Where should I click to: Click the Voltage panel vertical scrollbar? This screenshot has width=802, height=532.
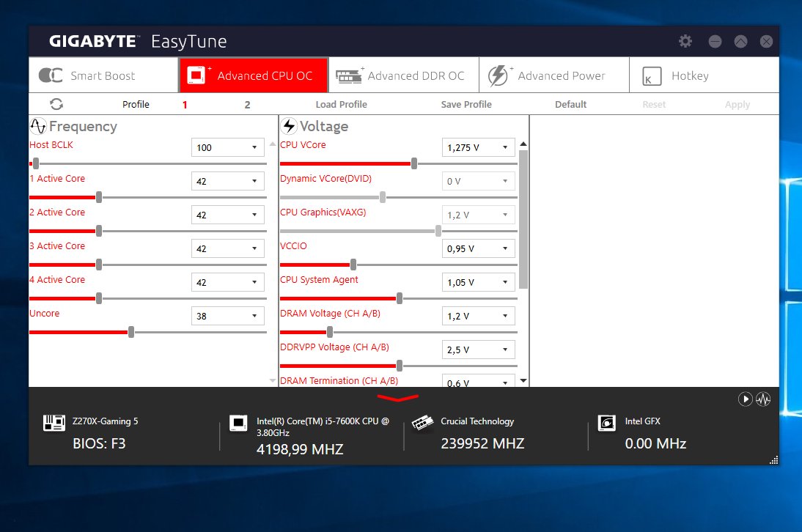click(523, 220)
